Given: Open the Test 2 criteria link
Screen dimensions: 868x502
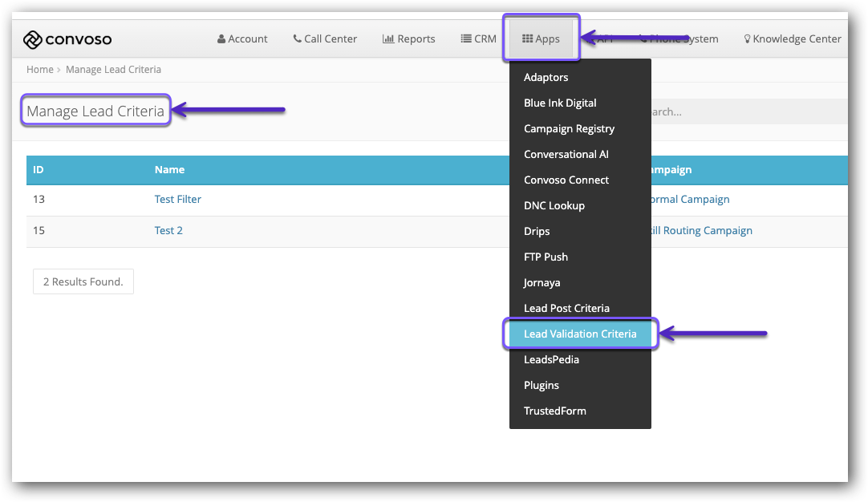Looking at the screenshot, I should tap(168, 231).
